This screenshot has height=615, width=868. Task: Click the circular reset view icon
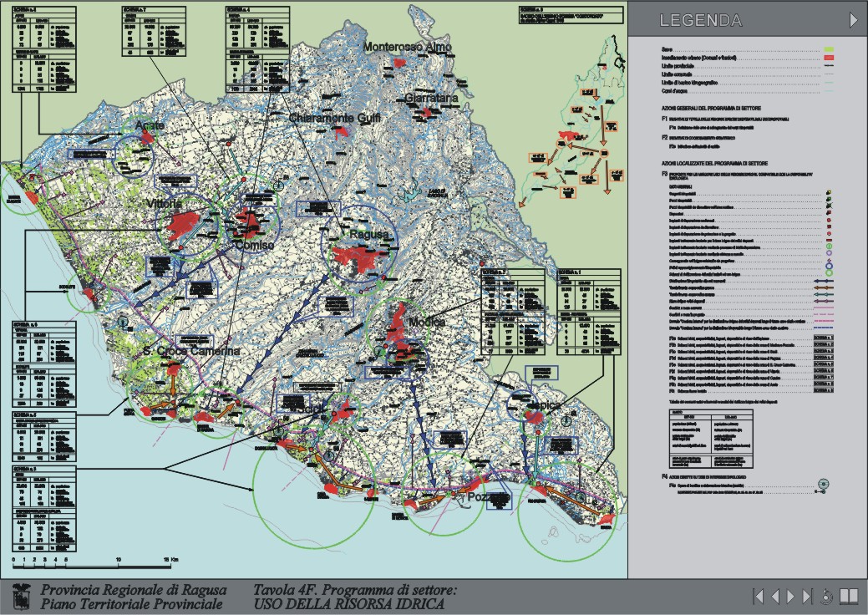click(827, 596)
